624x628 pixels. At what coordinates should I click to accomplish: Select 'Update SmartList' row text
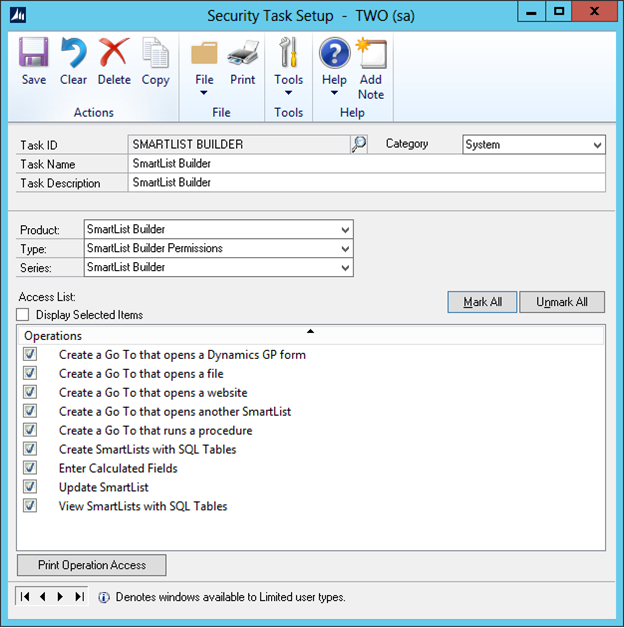[104, 487]
